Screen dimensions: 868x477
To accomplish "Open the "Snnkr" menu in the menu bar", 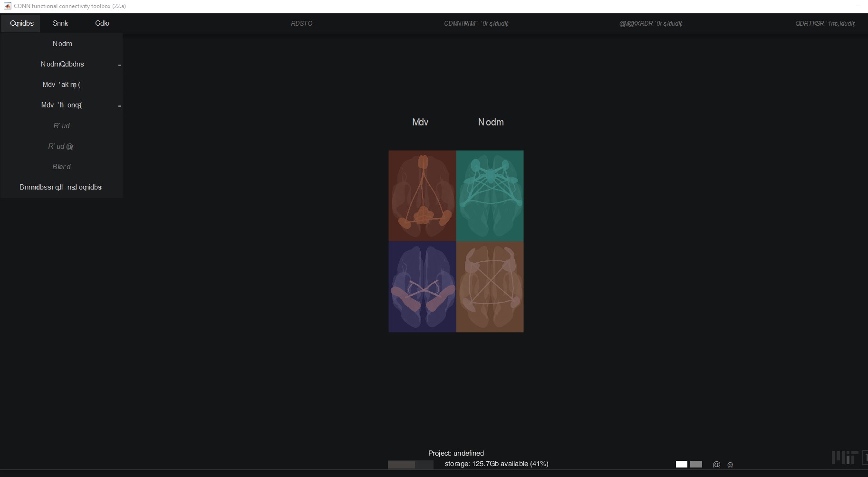I will [x=60, y=23].
